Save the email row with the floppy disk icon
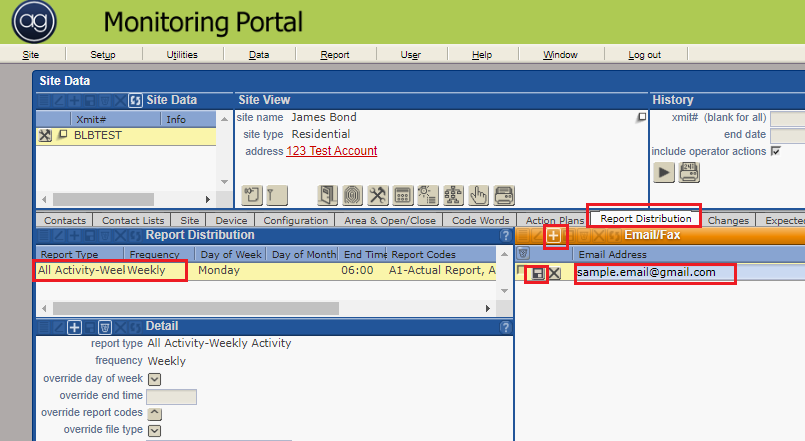This screenshot has height=441, width=805. 536,273
